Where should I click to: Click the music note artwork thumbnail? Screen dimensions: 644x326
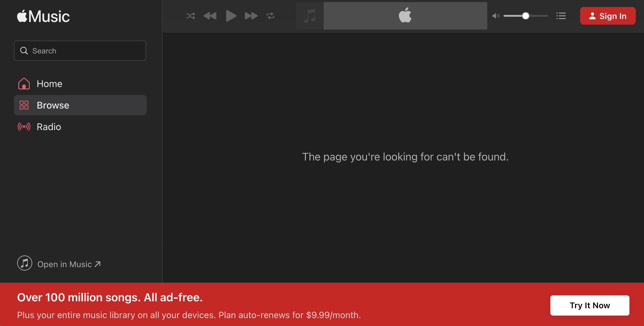point(310,16)
